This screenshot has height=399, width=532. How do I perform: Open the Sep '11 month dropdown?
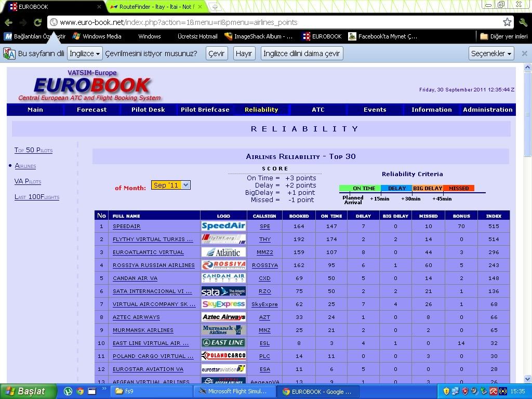click(x=170, y=185)
